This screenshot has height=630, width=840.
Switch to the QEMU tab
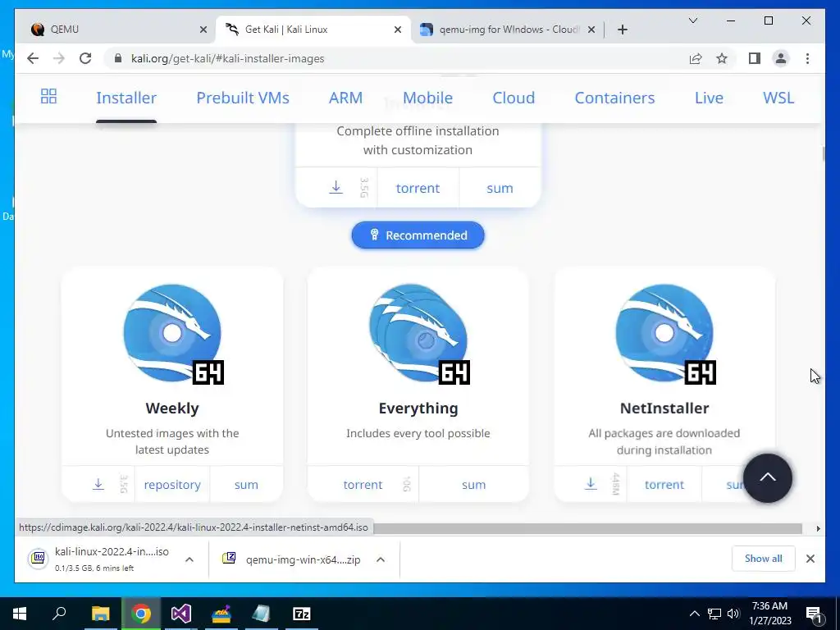coord(112,30)
